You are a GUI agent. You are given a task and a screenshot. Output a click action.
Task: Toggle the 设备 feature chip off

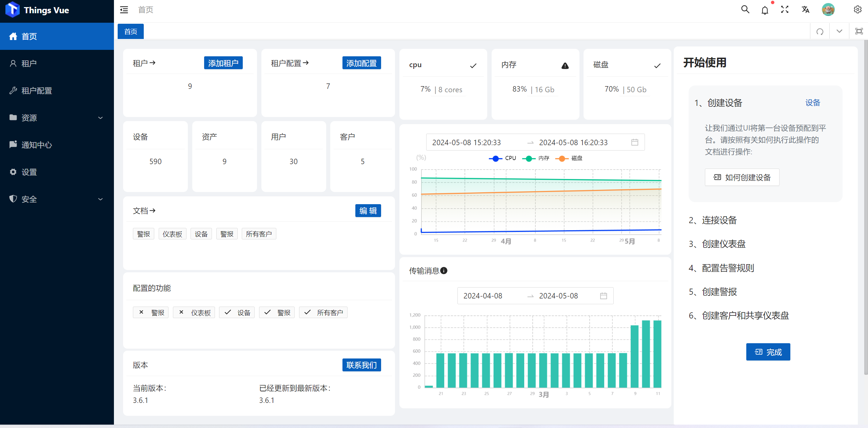(x=237, y=312)
